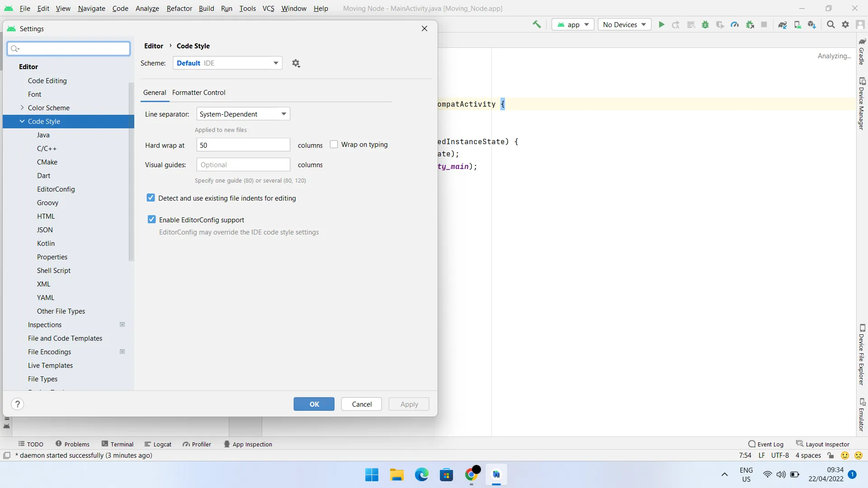868x488 pixels.
Task: Click the Search Everywhere magnifier icon
Action: 830,24
